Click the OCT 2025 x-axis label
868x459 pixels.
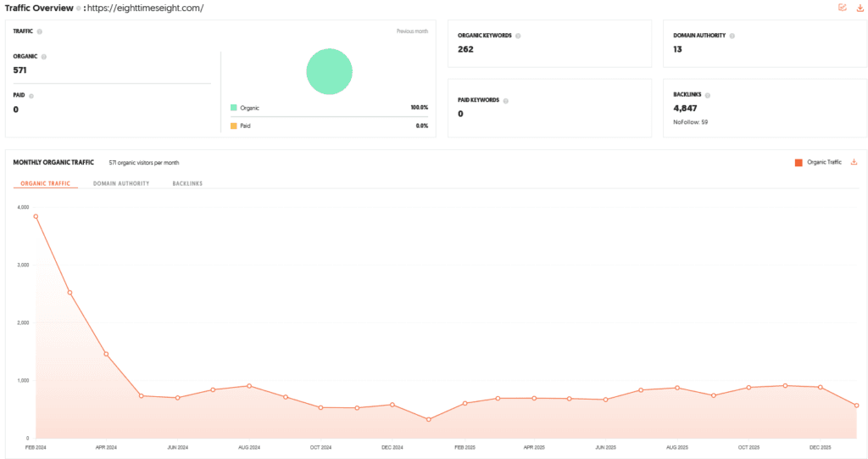pos(749,447)
